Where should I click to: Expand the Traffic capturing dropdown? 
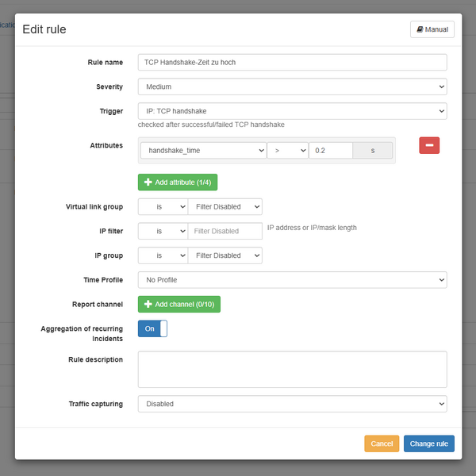coord(292,404)
